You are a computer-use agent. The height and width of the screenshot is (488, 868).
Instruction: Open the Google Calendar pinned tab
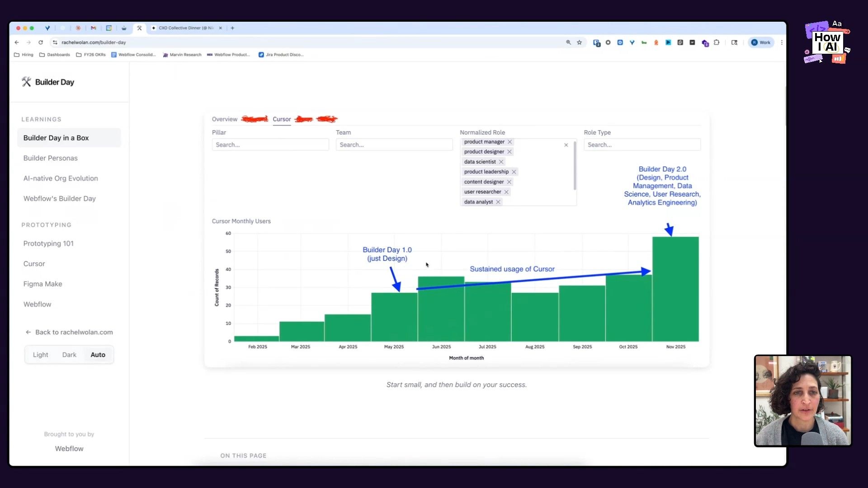coord(108,28)
